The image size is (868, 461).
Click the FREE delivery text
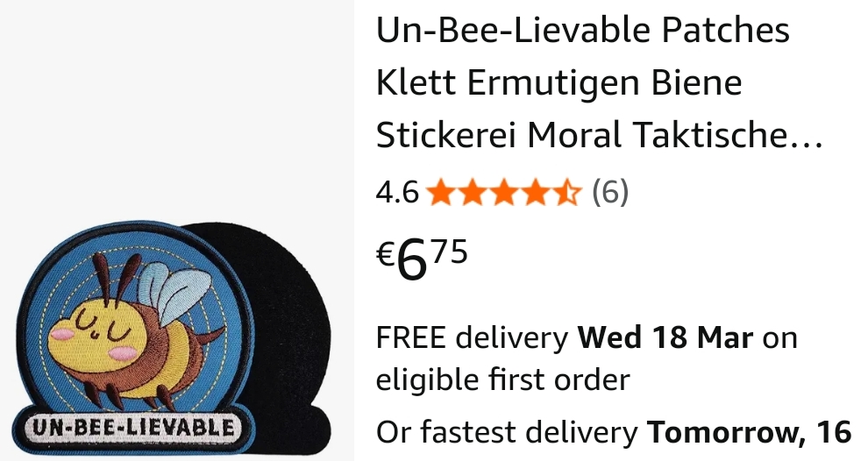tap(473, 337)
